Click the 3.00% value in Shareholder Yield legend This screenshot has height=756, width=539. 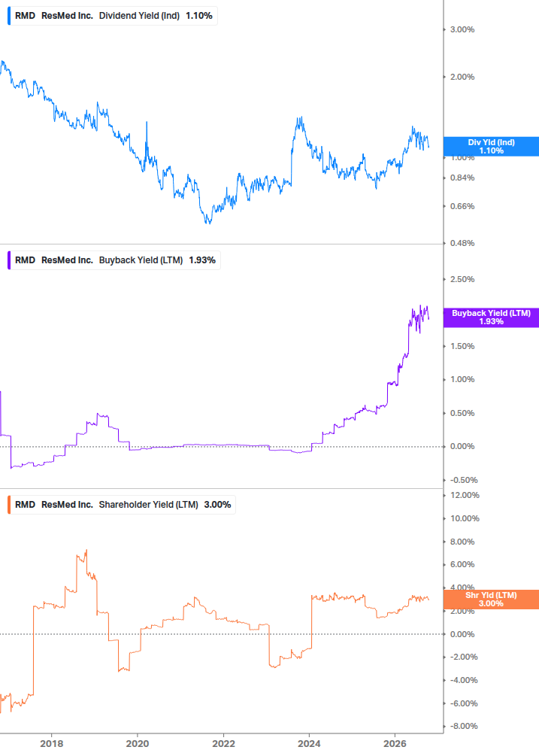coord(218,505)
